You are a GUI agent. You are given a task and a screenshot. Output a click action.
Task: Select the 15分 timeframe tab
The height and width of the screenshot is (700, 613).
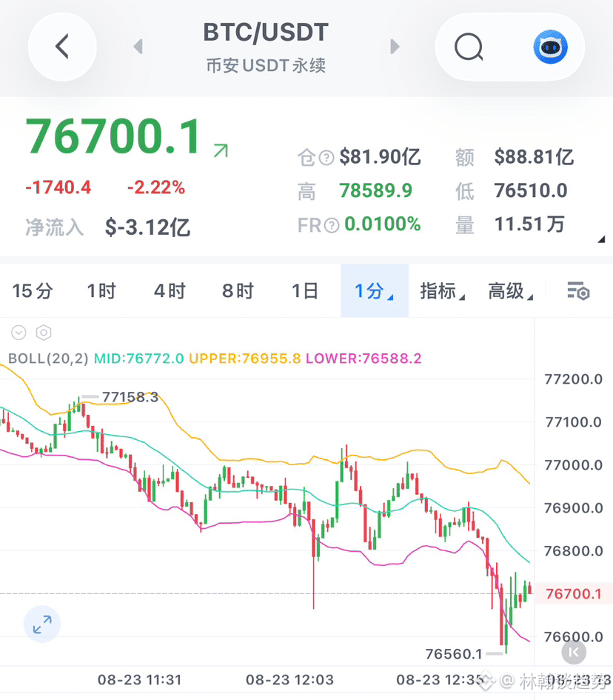point(33,291)
